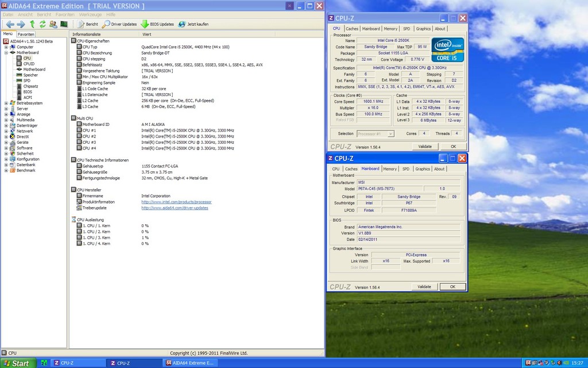Click Driver Updates magnifier toolbar button
The width and height of the screenshot is (588, 368).
119,24
